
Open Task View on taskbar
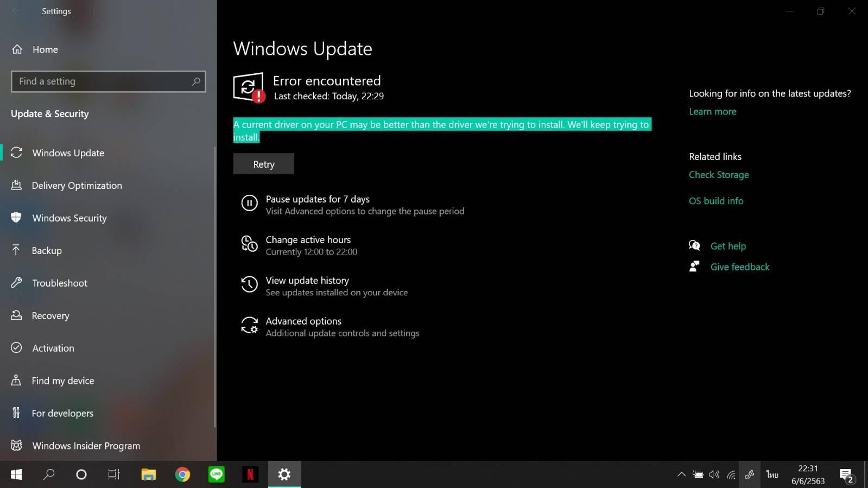(x=113, y=475)
